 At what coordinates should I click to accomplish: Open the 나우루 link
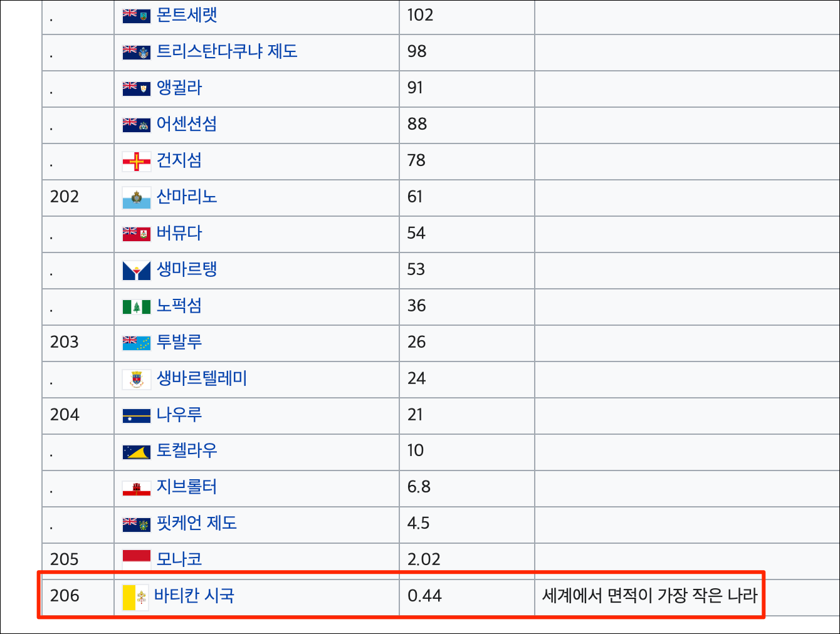click(x=179, y=415)
